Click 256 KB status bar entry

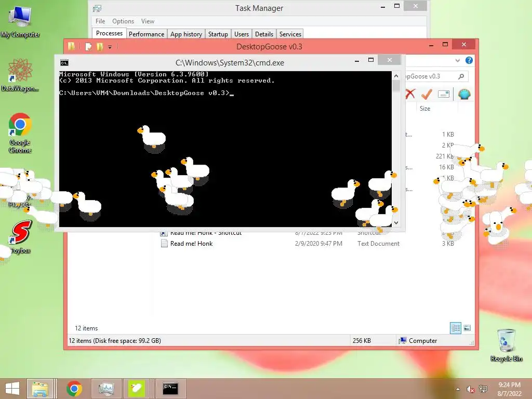tap(362, 341)
